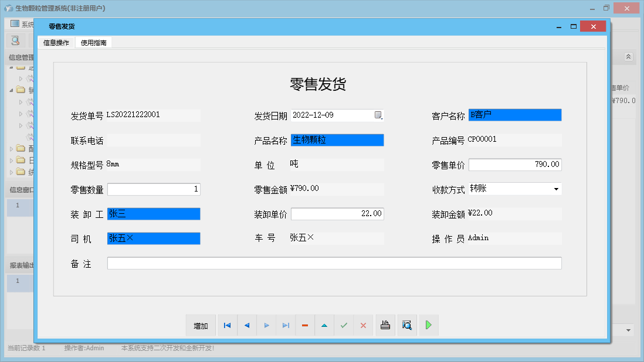Open the 发货日期 date picker
This screenshot has width=644, height=362.
(x=378, y=115)
